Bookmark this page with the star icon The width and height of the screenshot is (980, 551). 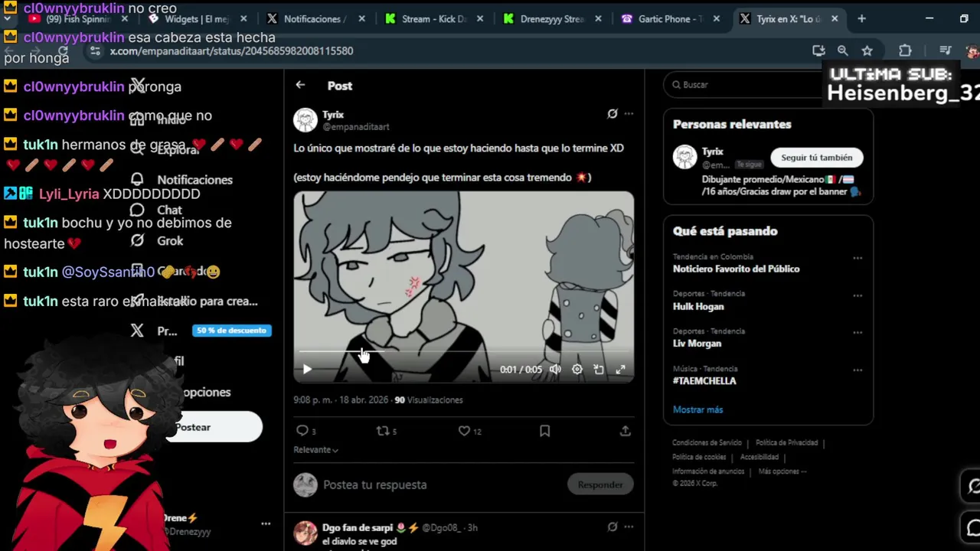pos(867,51)
